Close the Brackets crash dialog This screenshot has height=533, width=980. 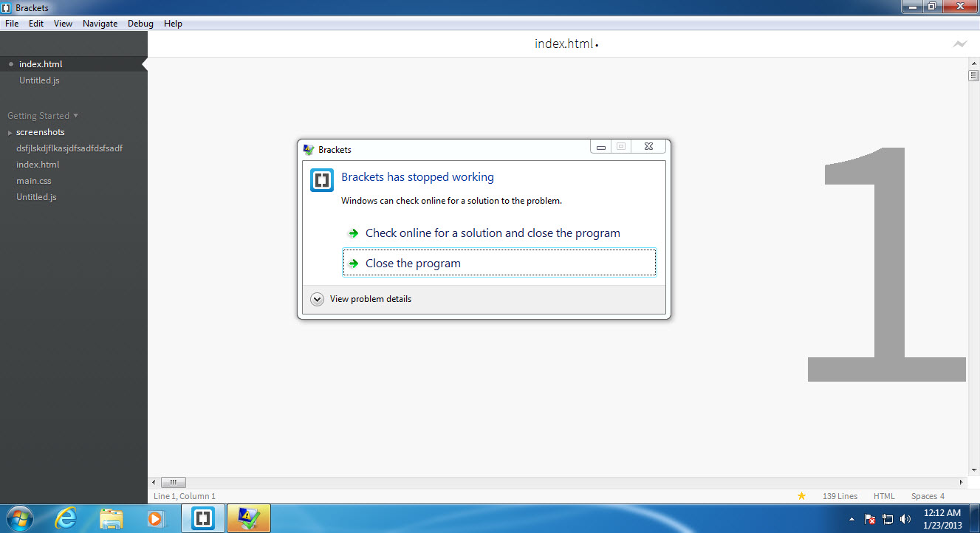click(648, 147)
